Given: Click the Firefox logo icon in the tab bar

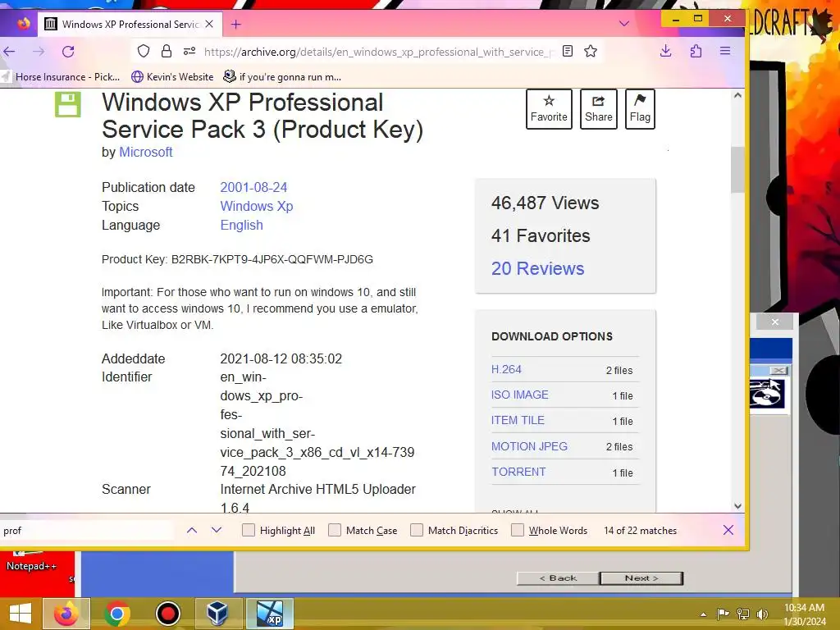Looking at the screenshot, I should (x=23, y=24).
